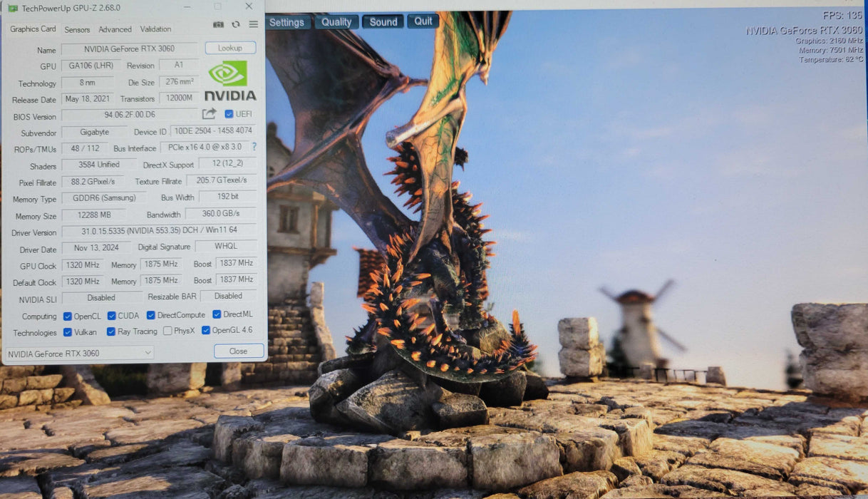Toggle the UEFI checkbox
Screen dimensions: 868x499
point(229,114)
